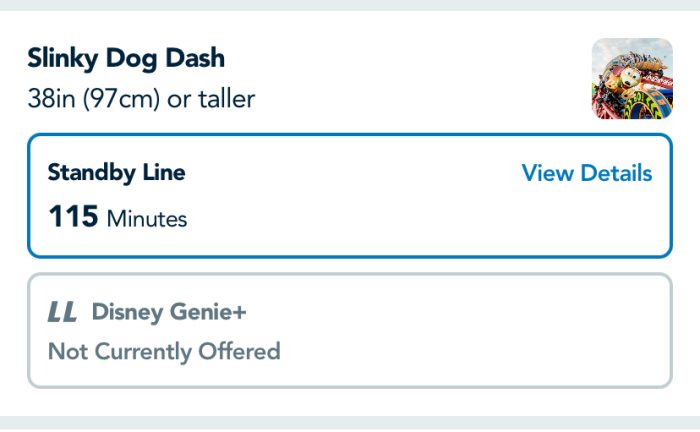
Task: Tap the Not Currently Offered status
Action: (x=164, y=351)
